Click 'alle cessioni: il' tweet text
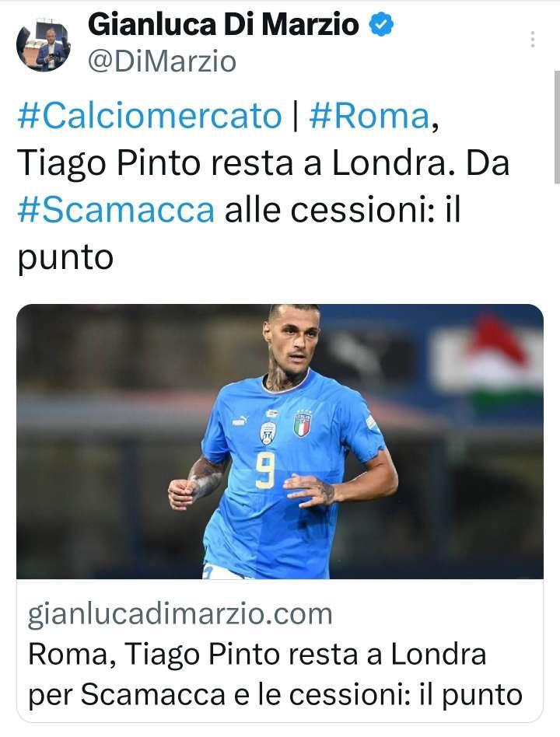 (341, 210)
